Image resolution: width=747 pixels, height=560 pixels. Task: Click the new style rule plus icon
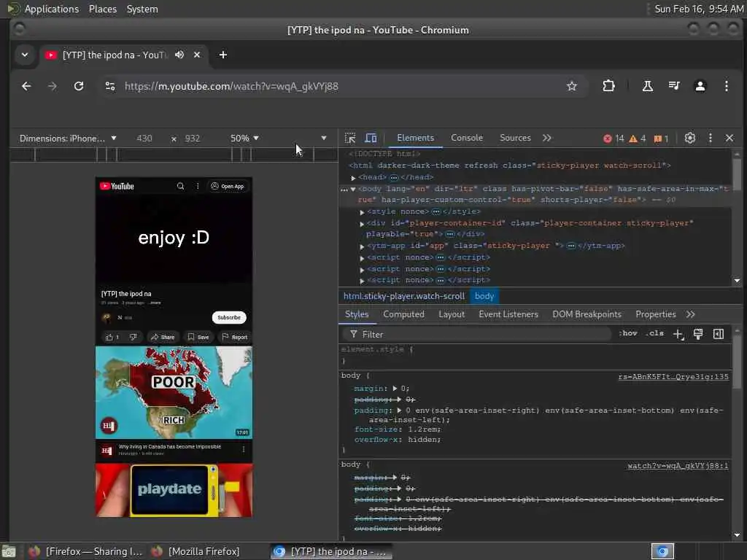point(678,334)
